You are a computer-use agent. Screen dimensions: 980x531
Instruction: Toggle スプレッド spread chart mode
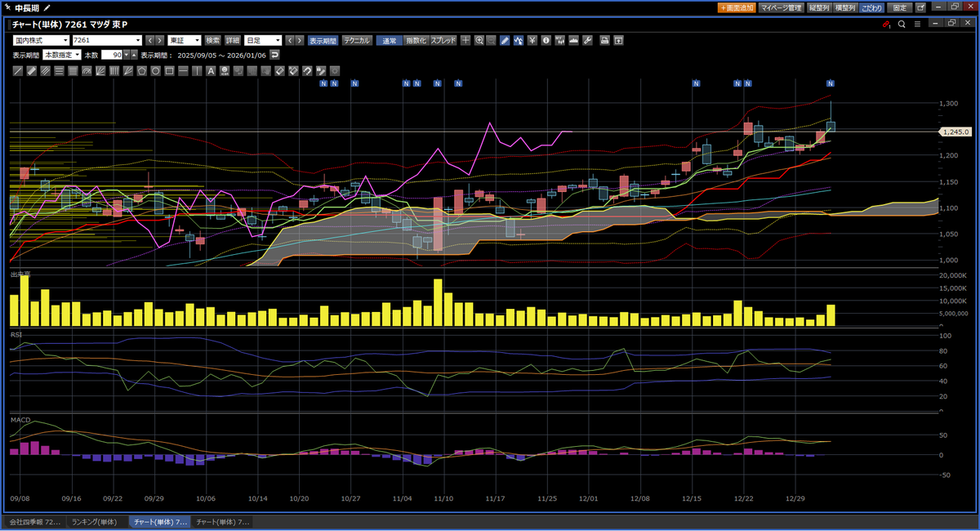443,40
